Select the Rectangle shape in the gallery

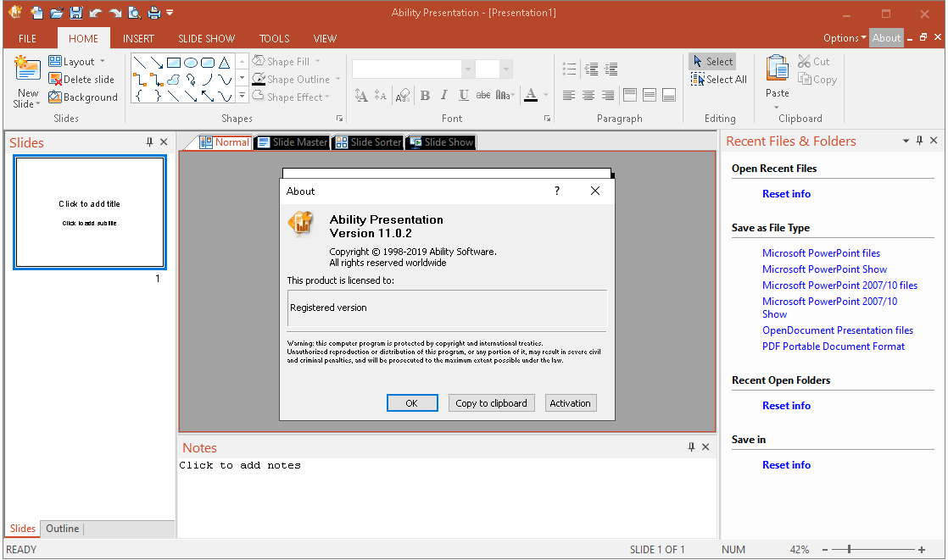(174, 62)
